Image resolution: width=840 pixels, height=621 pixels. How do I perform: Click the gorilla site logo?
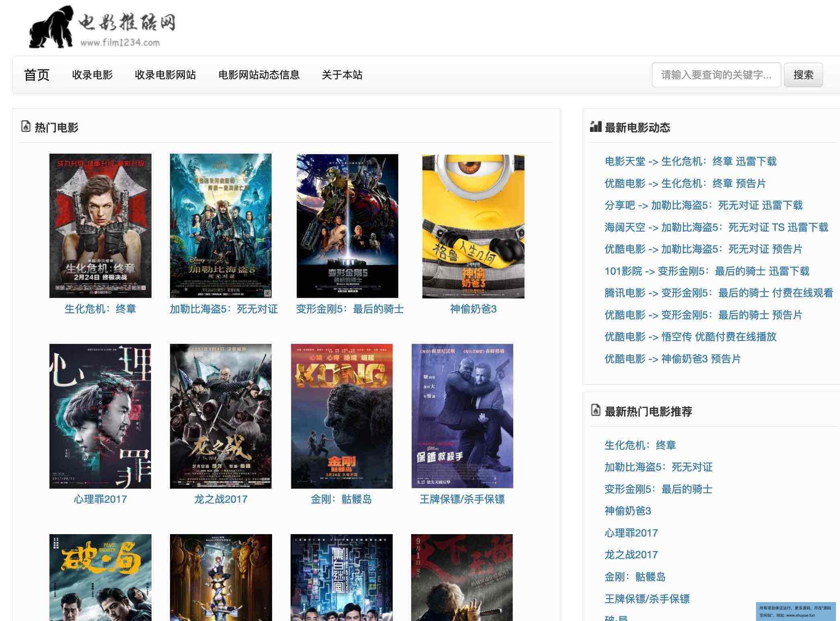(102, 27)
